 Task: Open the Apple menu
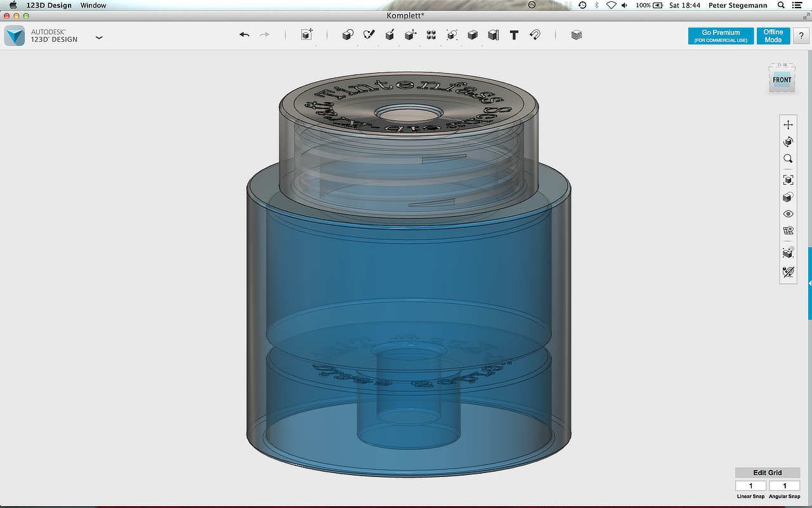pyautogui.click(x=12, y=5)
